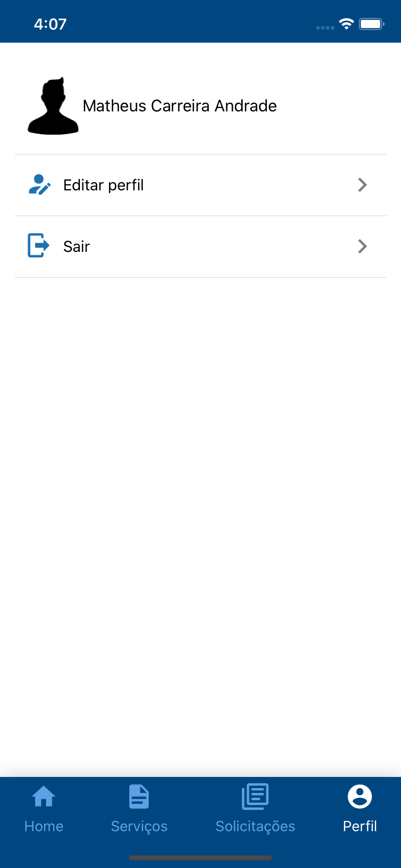Tap the battery indicator icon
Screen dimensions: 401x868
371,24
